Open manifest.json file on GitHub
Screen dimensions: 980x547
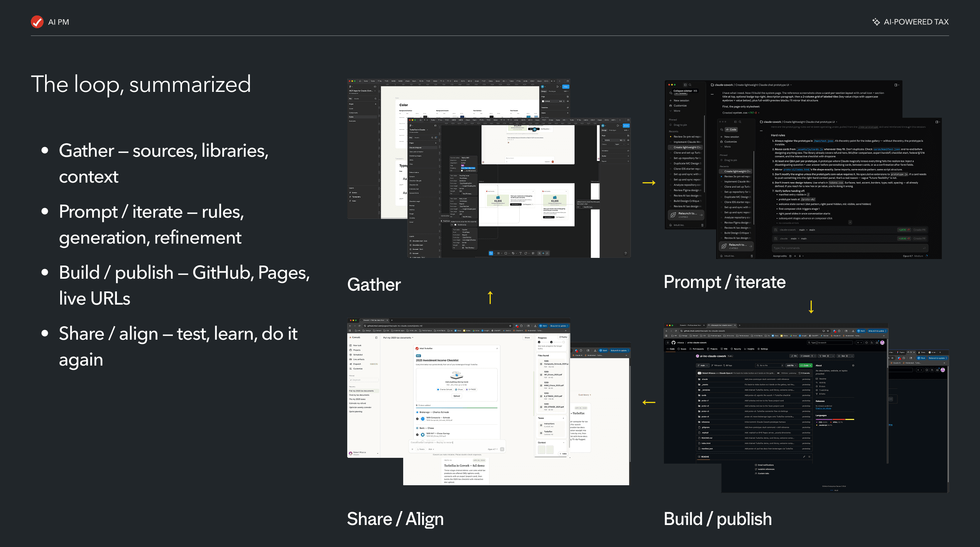pyautogui.click(x=707, y=449)
